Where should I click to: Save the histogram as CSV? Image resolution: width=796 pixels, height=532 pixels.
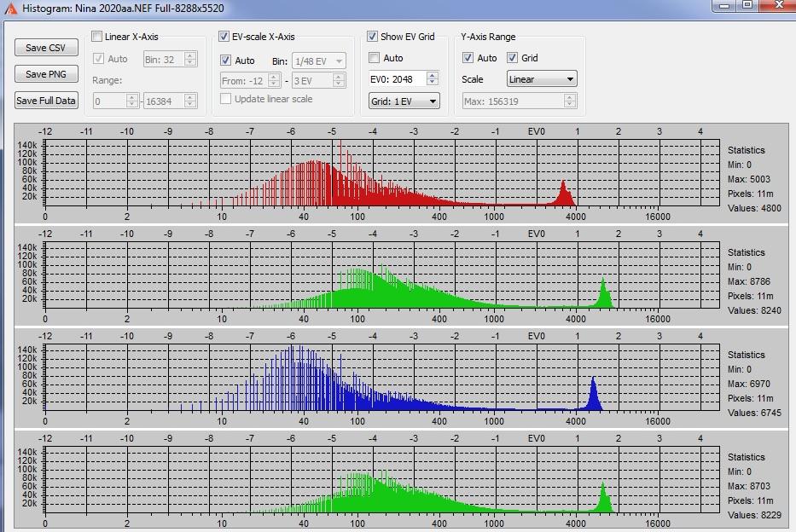[46, 48]
